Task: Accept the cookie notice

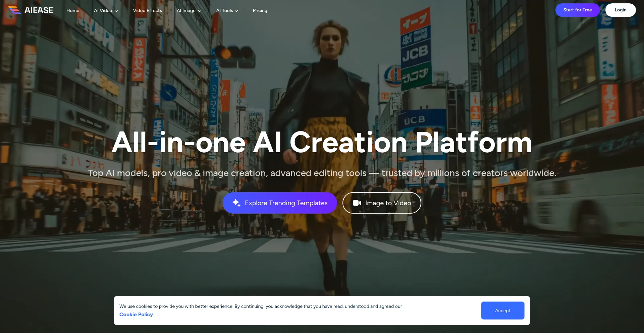Action: point(502,311)
